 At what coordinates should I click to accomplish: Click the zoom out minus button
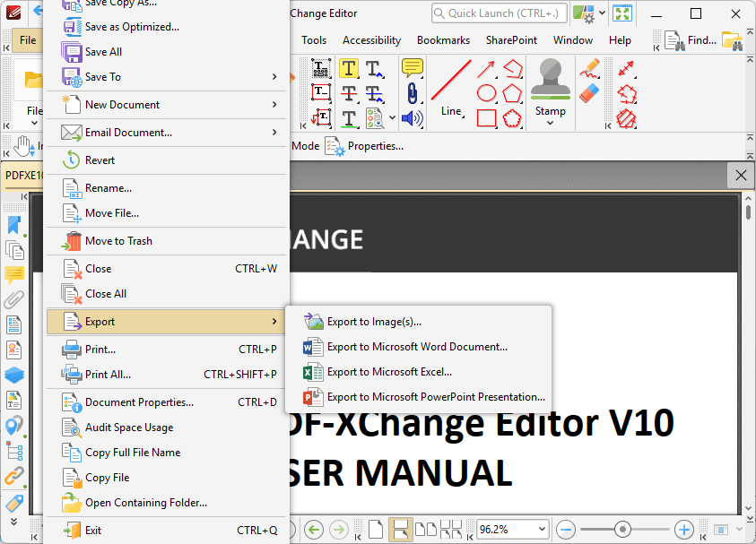coord(566,530)
